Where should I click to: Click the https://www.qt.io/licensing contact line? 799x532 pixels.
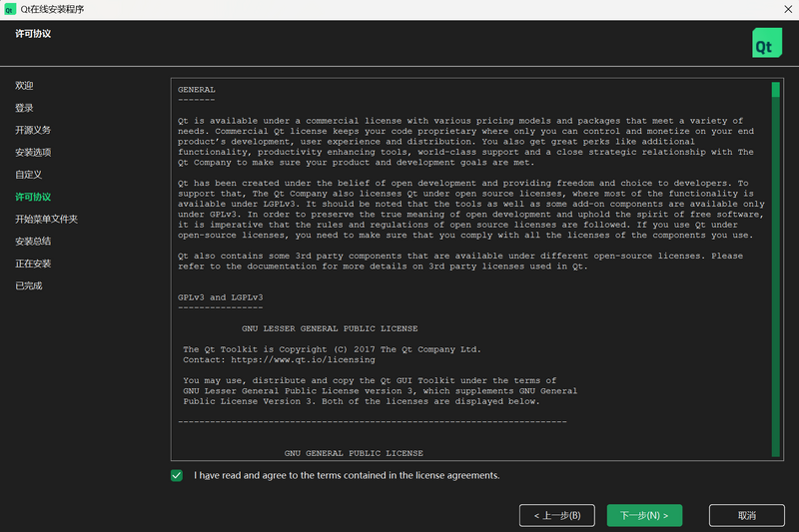coord(279,360)
